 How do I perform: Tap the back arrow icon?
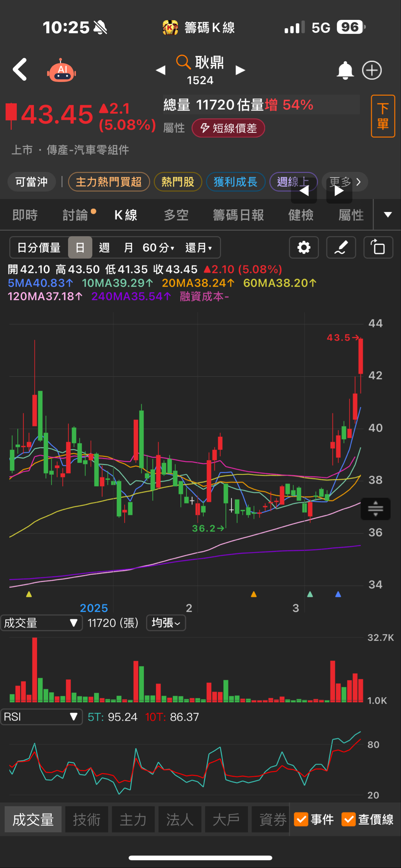pos(20,70)
